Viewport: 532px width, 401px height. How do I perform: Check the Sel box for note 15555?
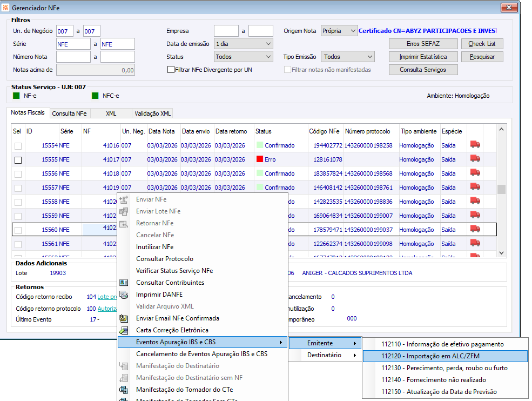[x=18, y=160]
